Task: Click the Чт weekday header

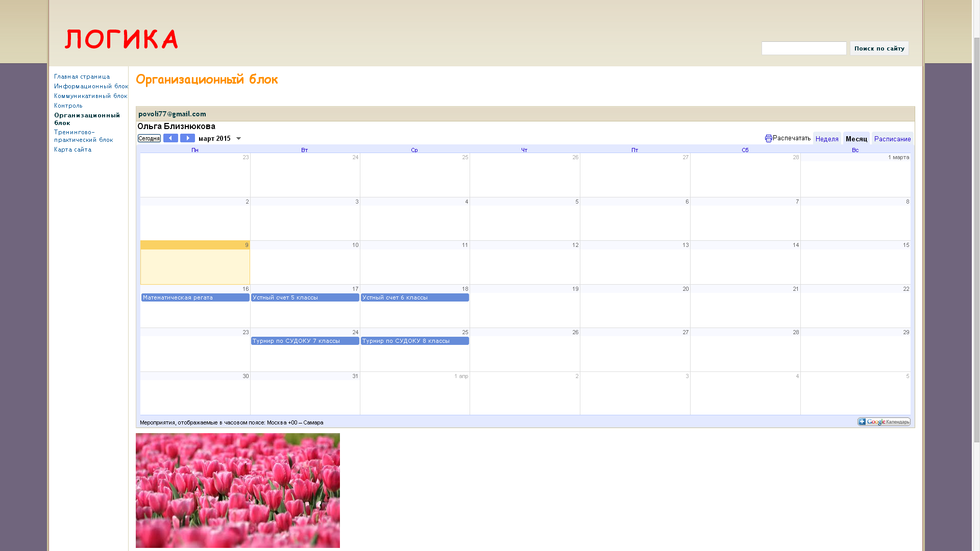Action: point(524,150)
